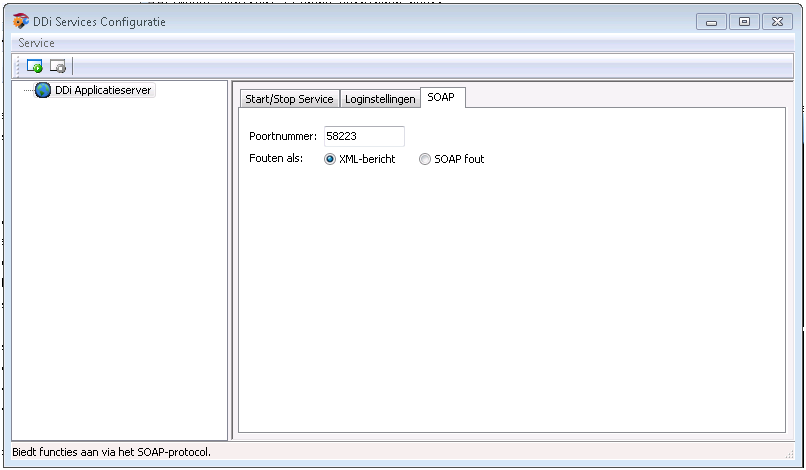Screen dimensions: 806x470
Task: Click the status bar SOAP-protocol message
Action: [x=111, y=452]
